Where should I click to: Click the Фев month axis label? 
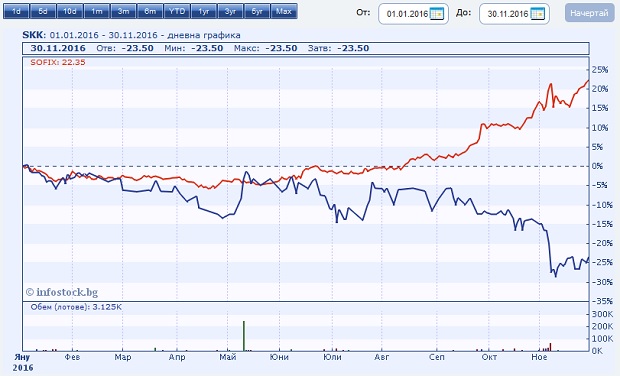click(72, 357)
